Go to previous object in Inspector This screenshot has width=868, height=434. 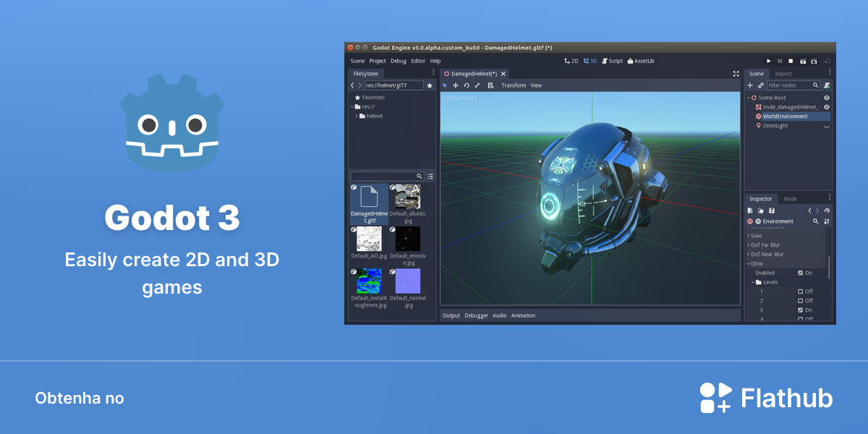pos(810,210)
